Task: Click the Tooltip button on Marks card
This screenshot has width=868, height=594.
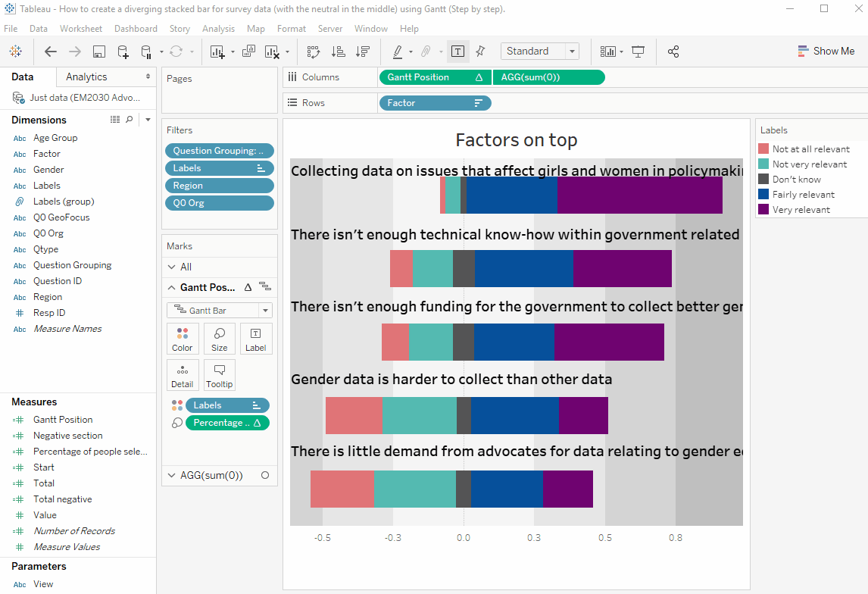Action: tap(219, 375)
